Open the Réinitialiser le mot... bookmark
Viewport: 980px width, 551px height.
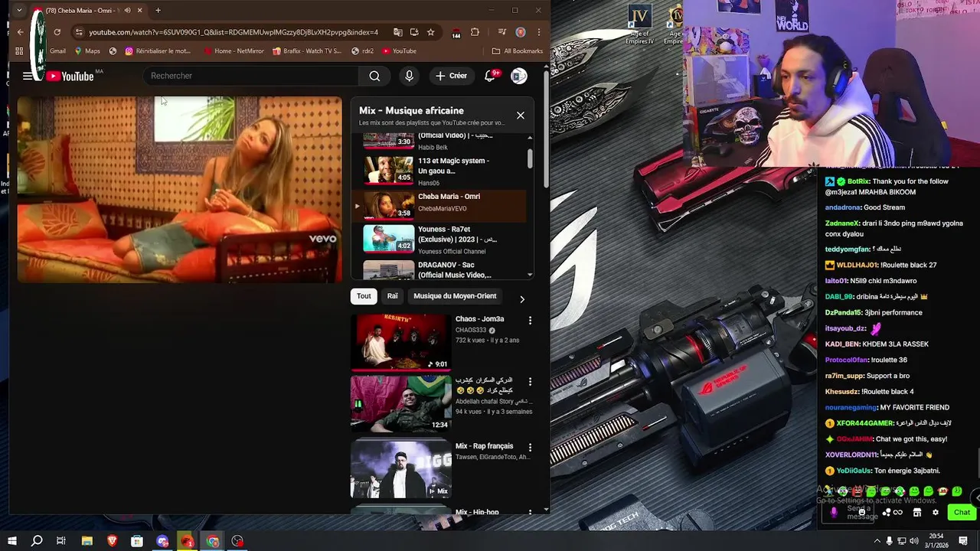point(158,51)
